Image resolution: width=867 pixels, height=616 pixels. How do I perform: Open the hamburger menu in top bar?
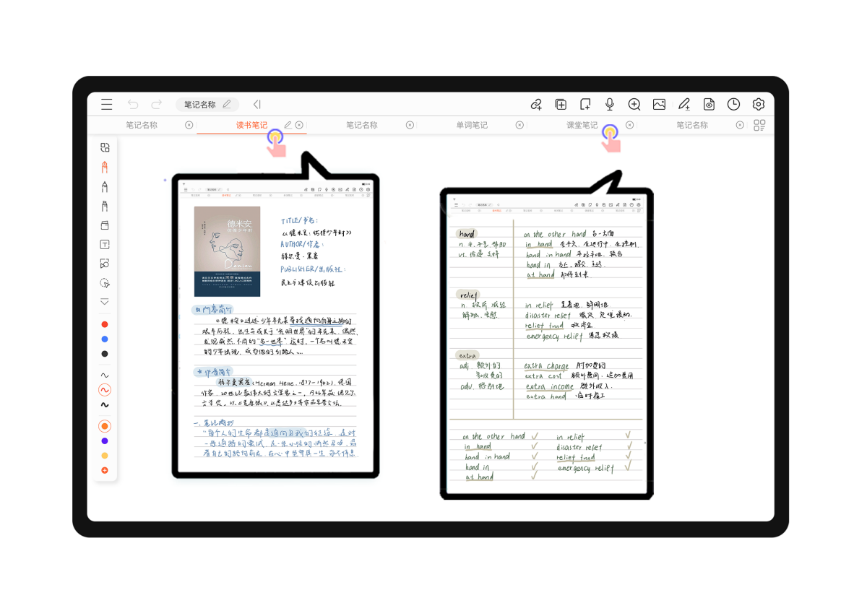(x=107, y=105)
